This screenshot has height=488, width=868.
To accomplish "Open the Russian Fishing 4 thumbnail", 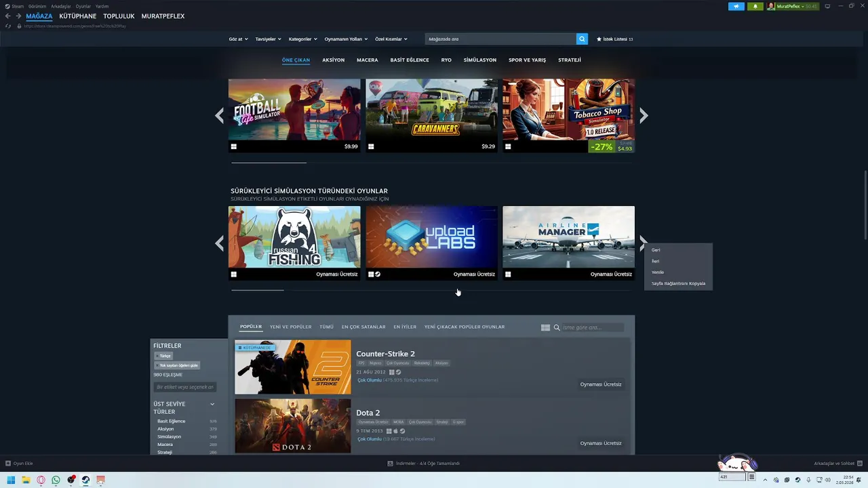I will (294, 237).
